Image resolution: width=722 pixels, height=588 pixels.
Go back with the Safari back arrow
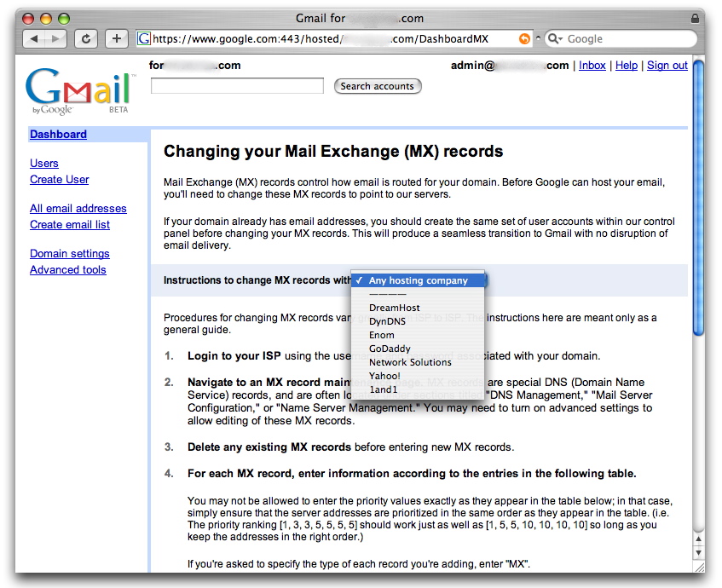coord(34,38)
